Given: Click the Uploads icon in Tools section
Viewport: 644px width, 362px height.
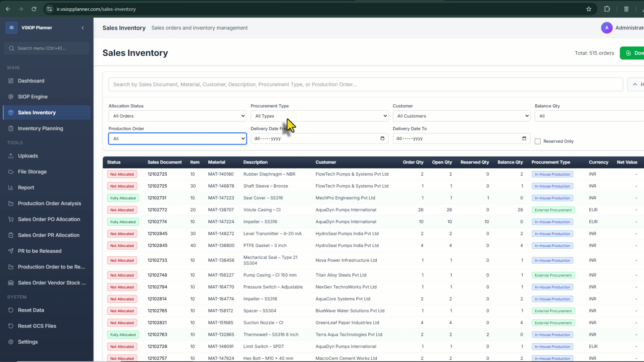Looking at the screenshot, I should coord(11,156).
